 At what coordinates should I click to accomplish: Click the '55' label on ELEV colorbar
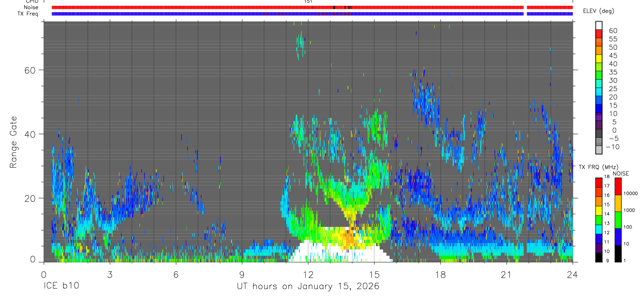click(x=613, y=39)
